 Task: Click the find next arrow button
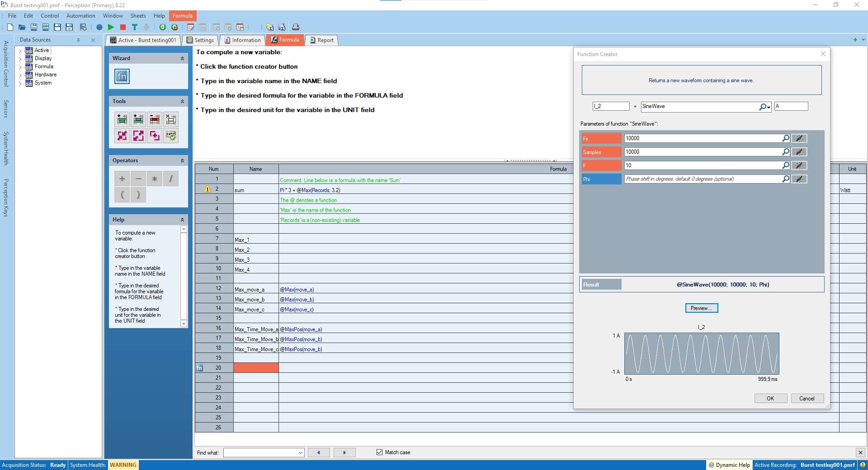pyautogui.click(x=344, y=452)
